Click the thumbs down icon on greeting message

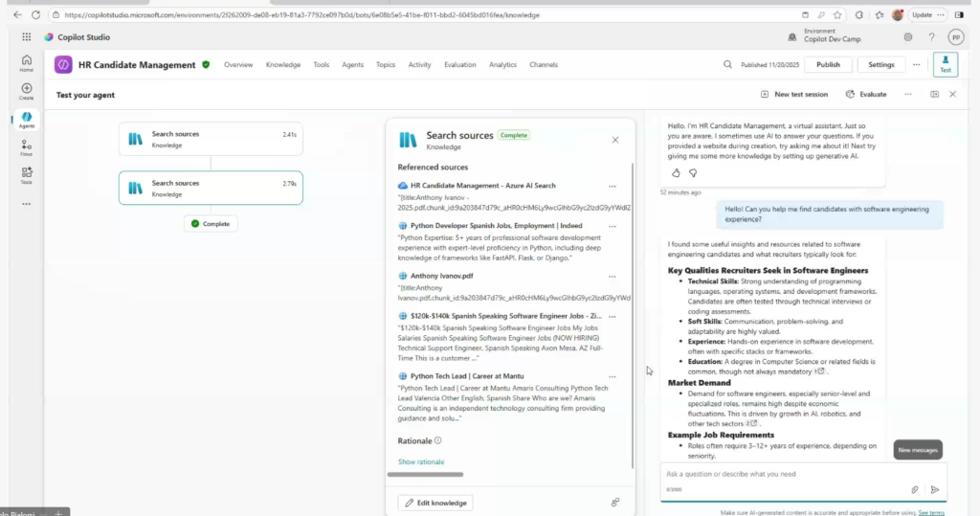coord(693,173)
